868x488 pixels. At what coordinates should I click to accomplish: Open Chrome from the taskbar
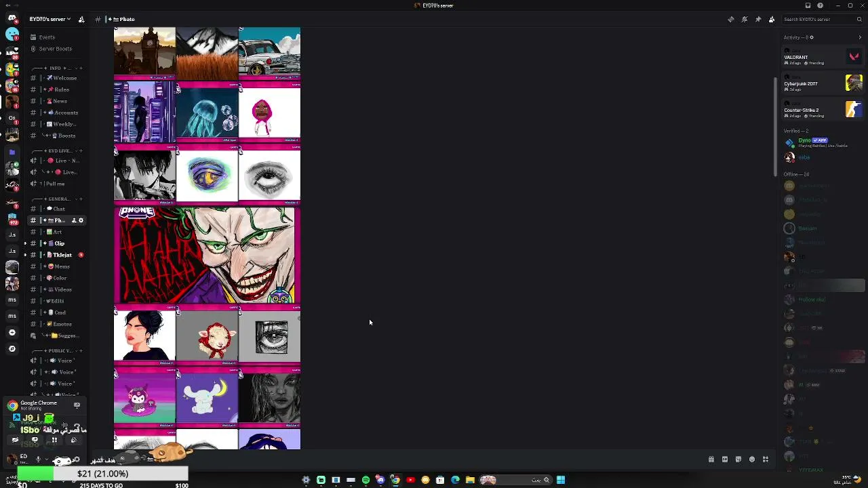point(395,480)
